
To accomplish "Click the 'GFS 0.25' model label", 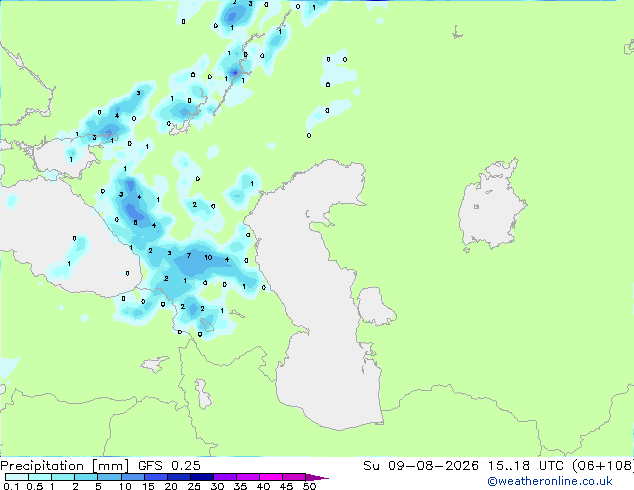I will 169,466.
